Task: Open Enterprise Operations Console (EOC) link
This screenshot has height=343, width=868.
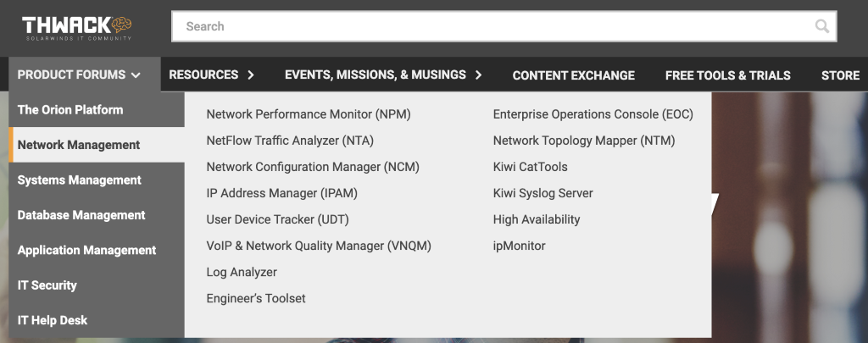Action: pyautogui.click(x=593, y=114)
